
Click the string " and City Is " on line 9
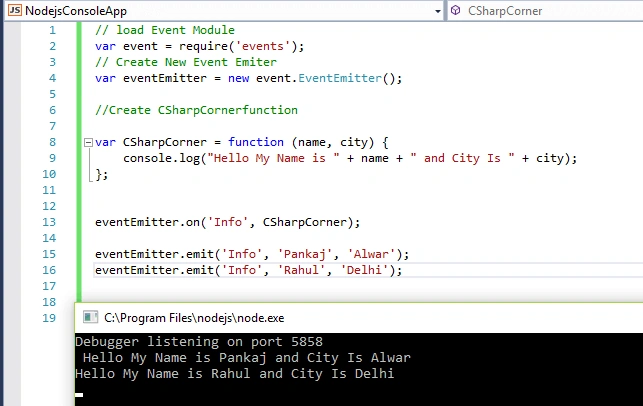pyautogui.click(x=462, y=158)
